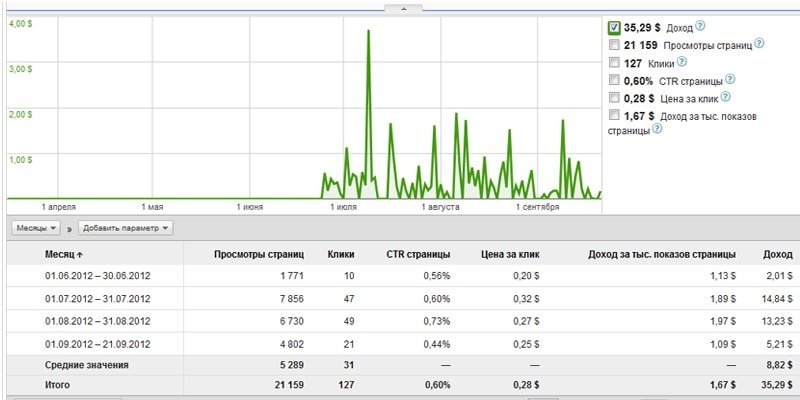
Task: Click the 1 июля axis label
Action: [x=343, y=207]
